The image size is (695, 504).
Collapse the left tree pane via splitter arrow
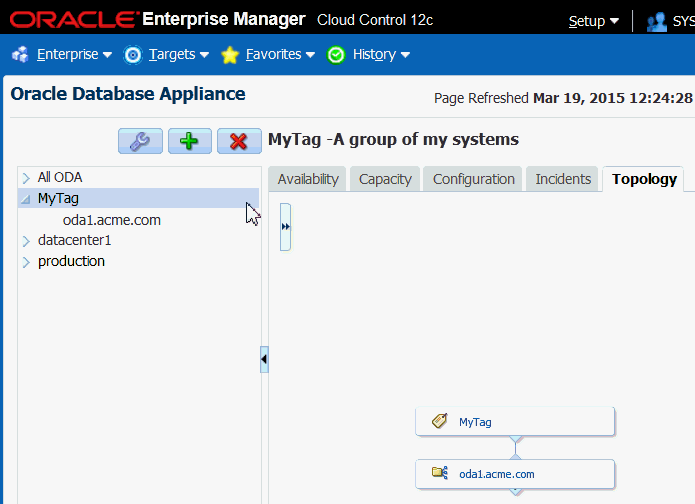click(264, 359)
